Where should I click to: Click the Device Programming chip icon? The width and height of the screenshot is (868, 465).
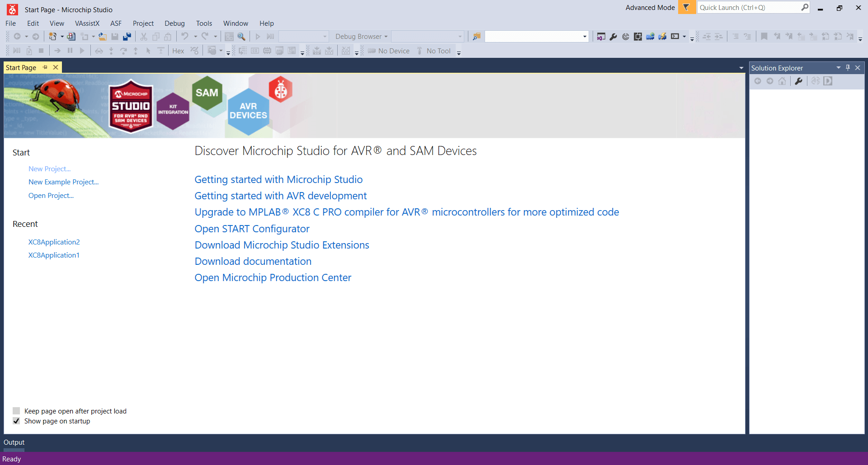(638, 37)
